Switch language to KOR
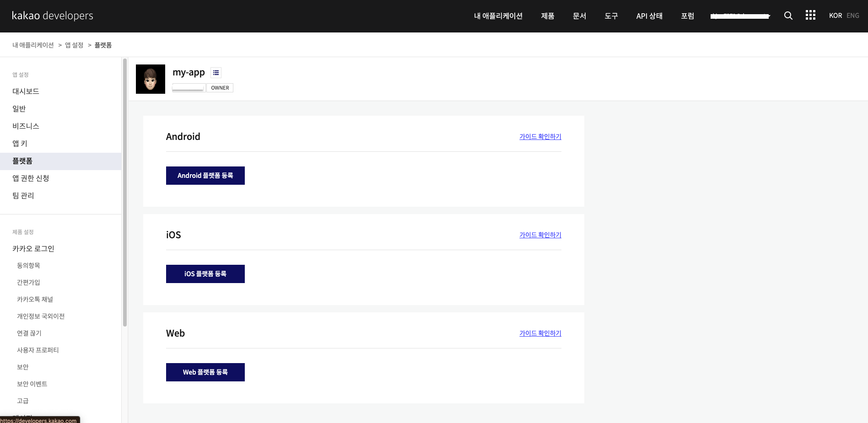 (836, 16)
